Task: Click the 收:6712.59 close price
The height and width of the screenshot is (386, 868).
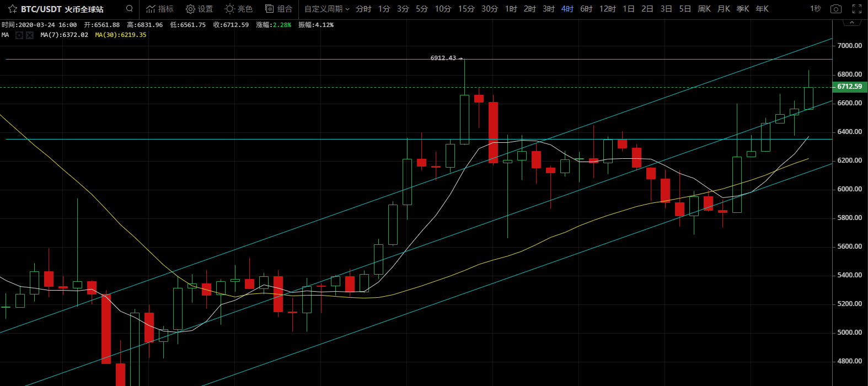Action: pyautogui.click(x=231, y=25)
